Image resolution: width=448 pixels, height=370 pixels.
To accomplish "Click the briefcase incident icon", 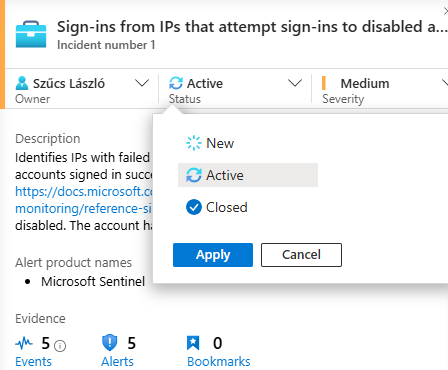I will [31, 35].
